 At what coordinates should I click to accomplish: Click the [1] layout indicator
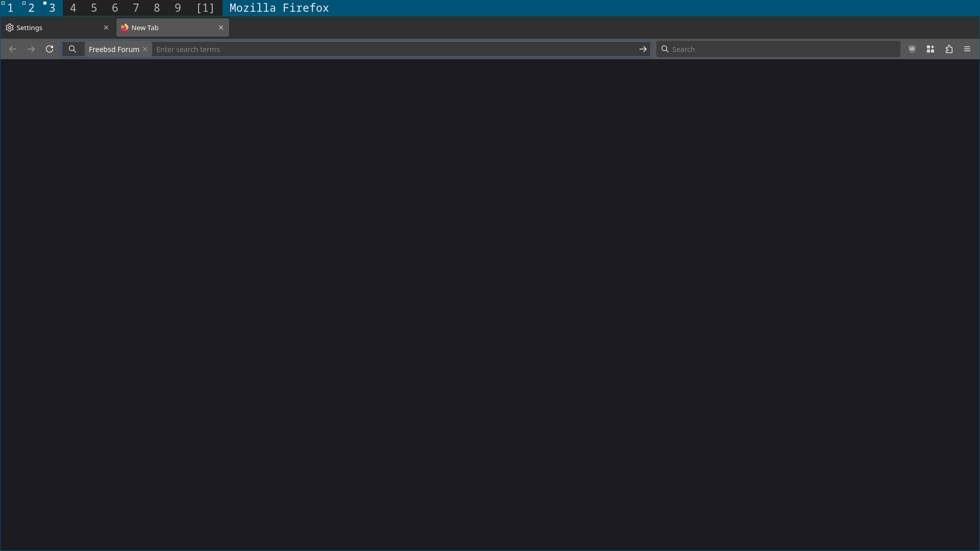tap(205, 8)
